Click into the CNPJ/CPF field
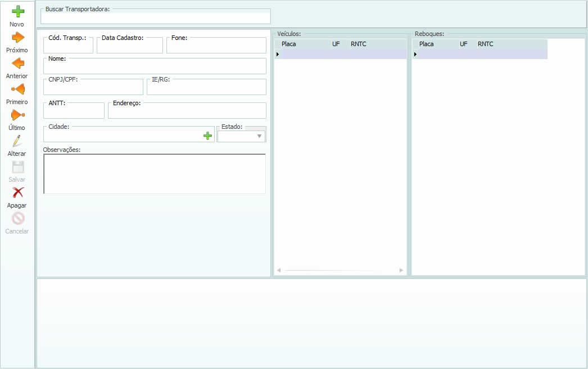588x369 pixels. pyautogui.click(x=93, y=88)
